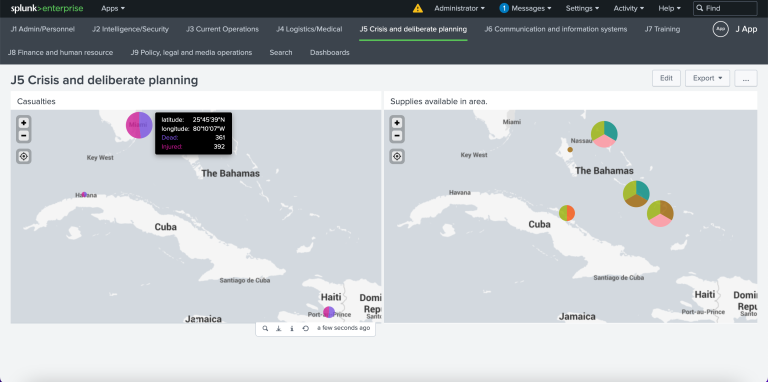Screen dimensions: 768x382
Task: Reset Supplies map to original position
Action: click(x=397, y=157)
